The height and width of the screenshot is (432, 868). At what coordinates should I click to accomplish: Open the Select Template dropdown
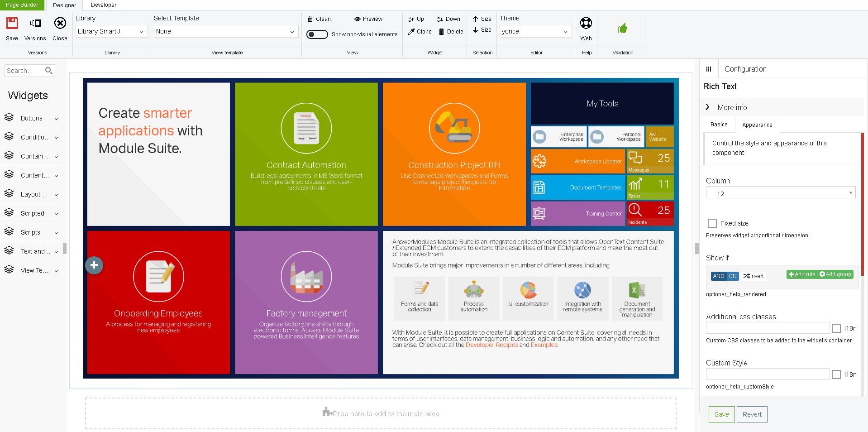(225, 31)
